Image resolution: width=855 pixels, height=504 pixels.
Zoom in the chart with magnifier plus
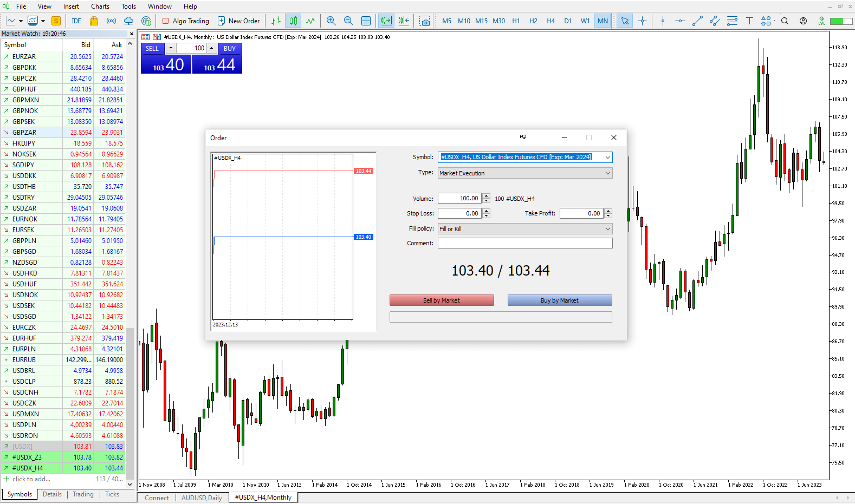pyautogui.click(x=331, y=21)
